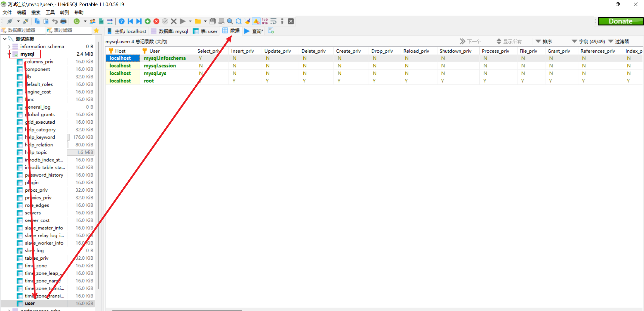Switch to the 查询* tab
Screen dimensions: 644x311
pos(254,31)
